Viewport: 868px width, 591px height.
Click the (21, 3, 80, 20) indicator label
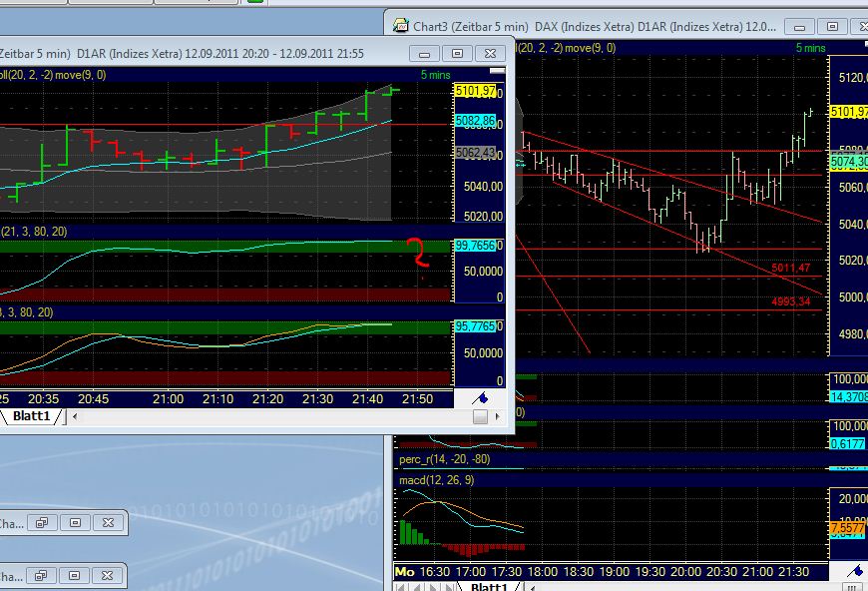[x=34, y=232]
